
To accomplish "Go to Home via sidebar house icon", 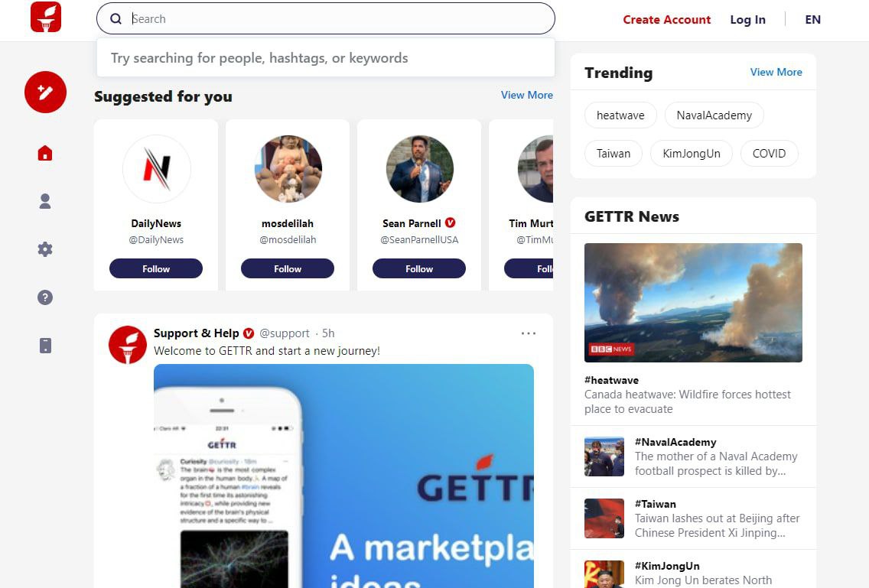I will tap(45, 153).
